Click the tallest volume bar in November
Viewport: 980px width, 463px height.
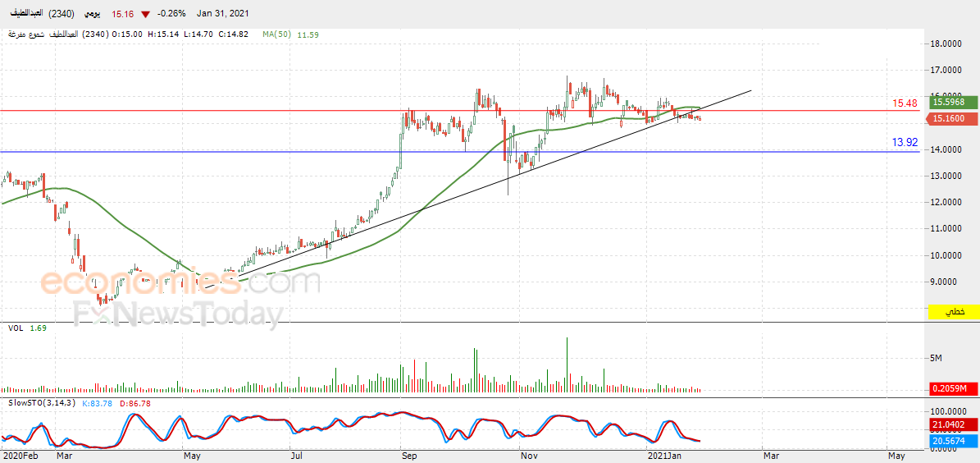click(x=567, y=364)
